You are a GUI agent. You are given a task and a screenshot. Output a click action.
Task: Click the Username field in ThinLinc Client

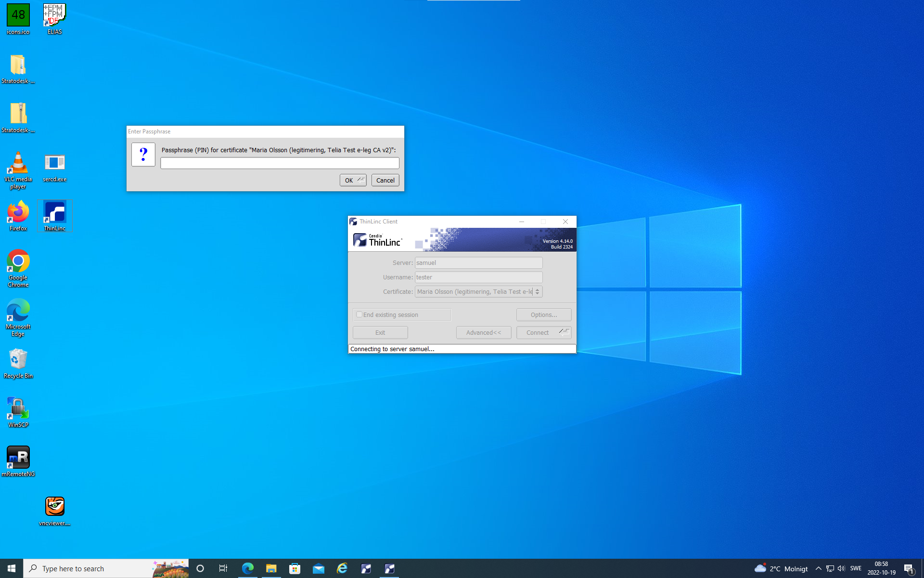pos(479,277)
